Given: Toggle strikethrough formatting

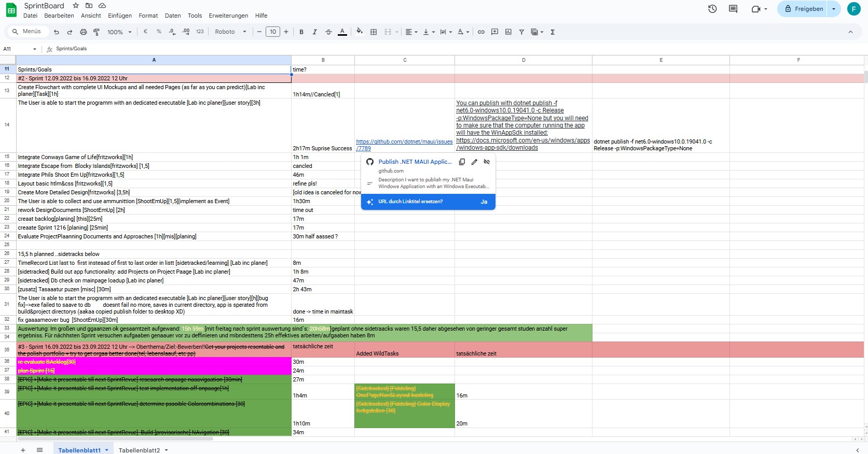Looking at the screenshot, I should [x=328, y=32].
